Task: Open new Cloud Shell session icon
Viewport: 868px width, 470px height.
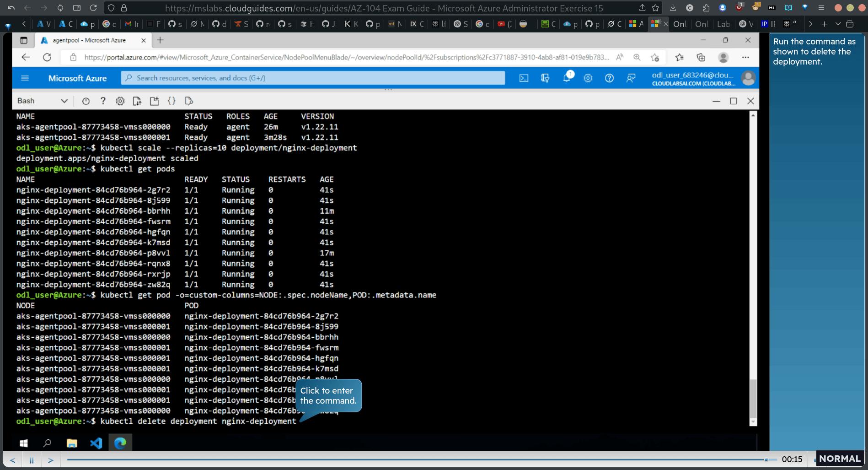Action: 155,101
